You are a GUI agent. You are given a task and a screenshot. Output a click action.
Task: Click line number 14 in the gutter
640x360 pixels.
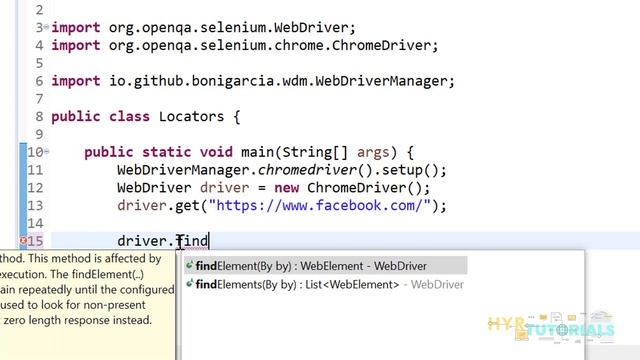click(x=35, y=223)
